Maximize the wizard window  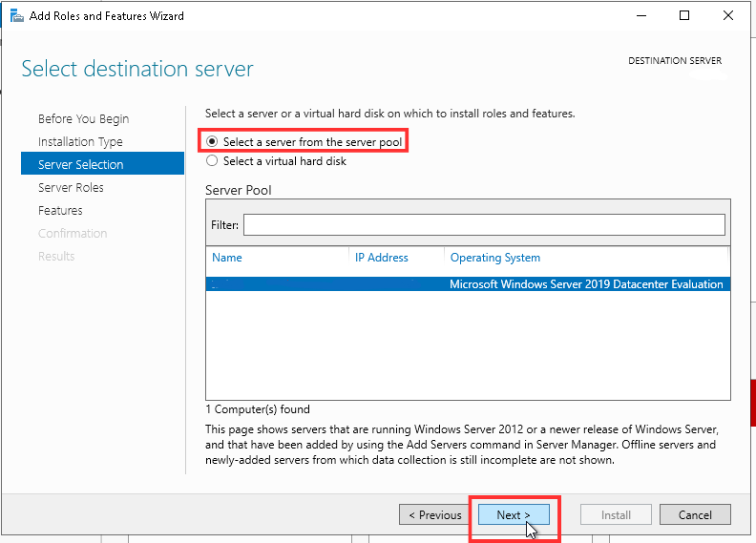684,16
